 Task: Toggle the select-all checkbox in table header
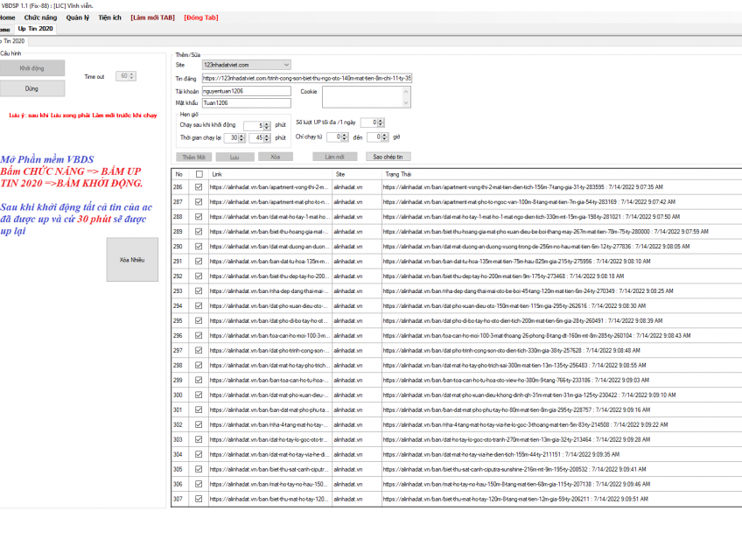click(x=199, y=174)
